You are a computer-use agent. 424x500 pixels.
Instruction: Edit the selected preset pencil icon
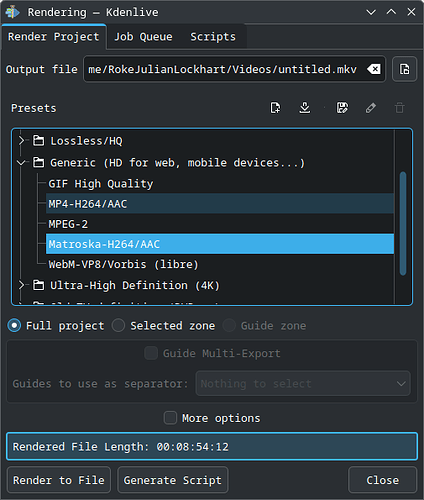coord(371,108)
